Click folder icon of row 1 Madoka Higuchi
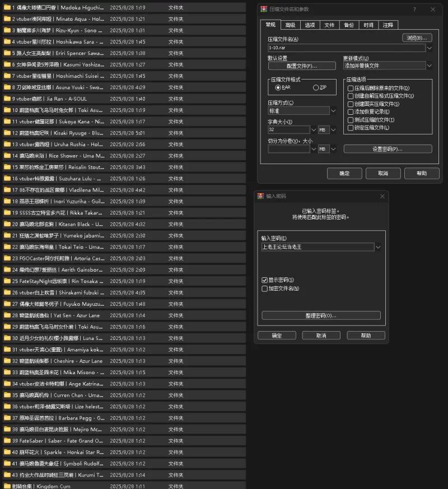448x489 pixels. 7,7
